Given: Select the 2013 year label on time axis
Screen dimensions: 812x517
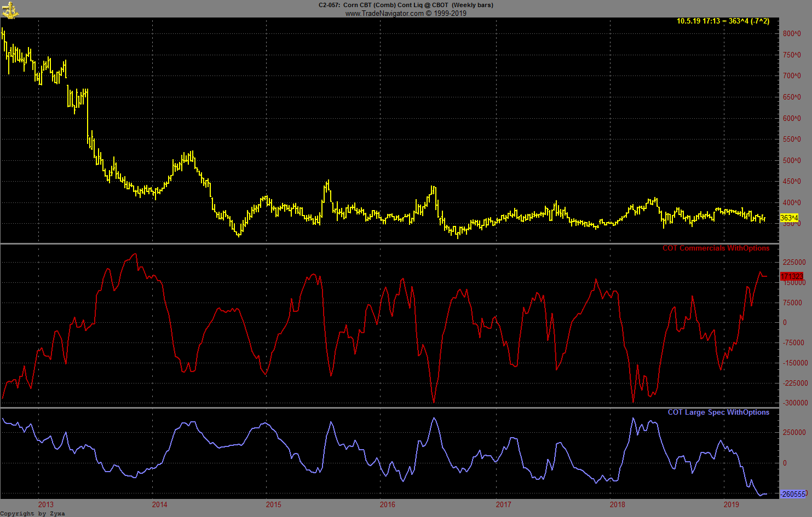Looking at the screenshot, I should pos(46,504).
